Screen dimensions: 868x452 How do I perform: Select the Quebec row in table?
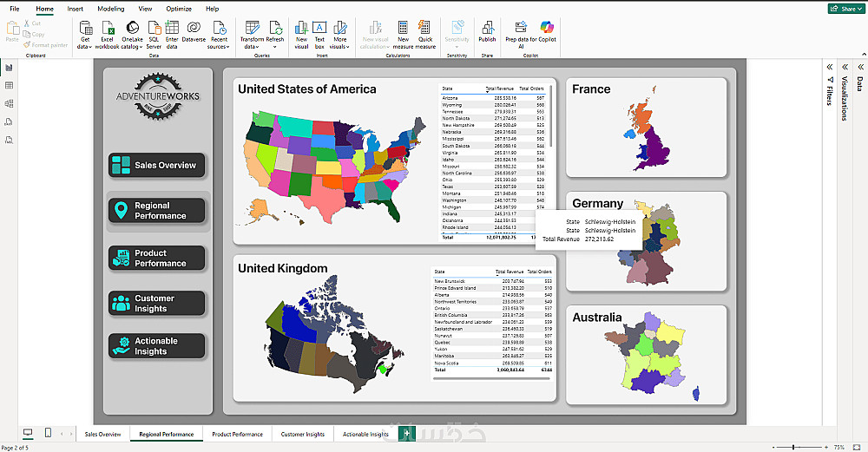[x=493, y=343]
